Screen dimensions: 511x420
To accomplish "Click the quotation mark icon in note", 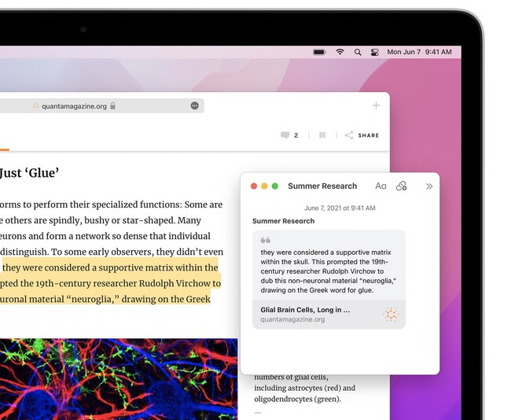I will coord(265,241).
